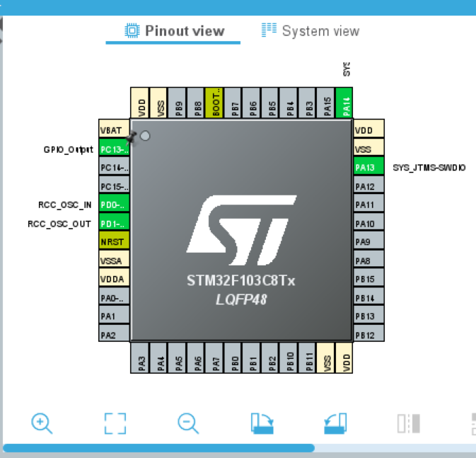Click pin PA3 on bottom edge
476x458 pixels.
pos(140,357)
